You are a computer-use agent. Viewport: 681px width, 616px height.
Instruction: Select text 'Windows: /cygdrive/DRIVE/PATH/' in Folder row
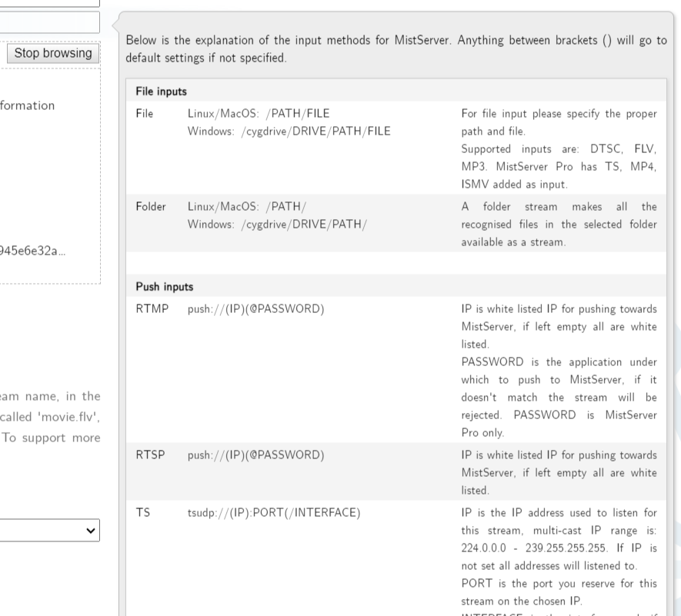coord(277,225)
